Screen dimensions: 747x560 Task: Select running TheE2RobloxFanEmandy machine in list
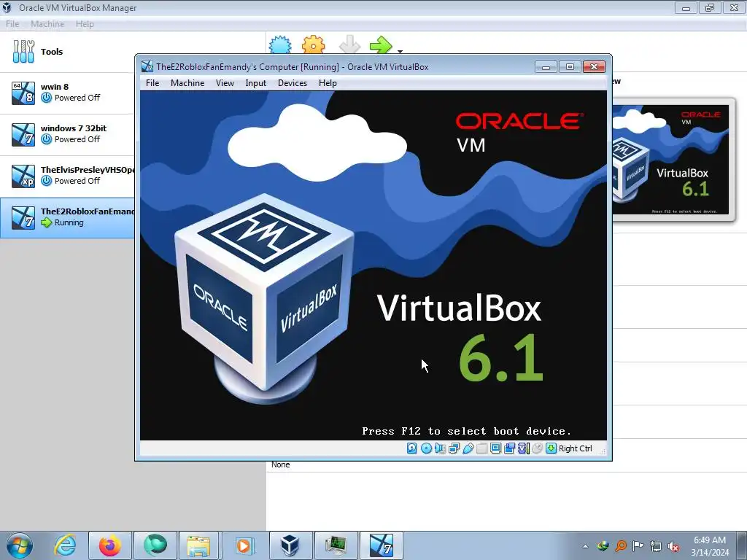[66, 217]
